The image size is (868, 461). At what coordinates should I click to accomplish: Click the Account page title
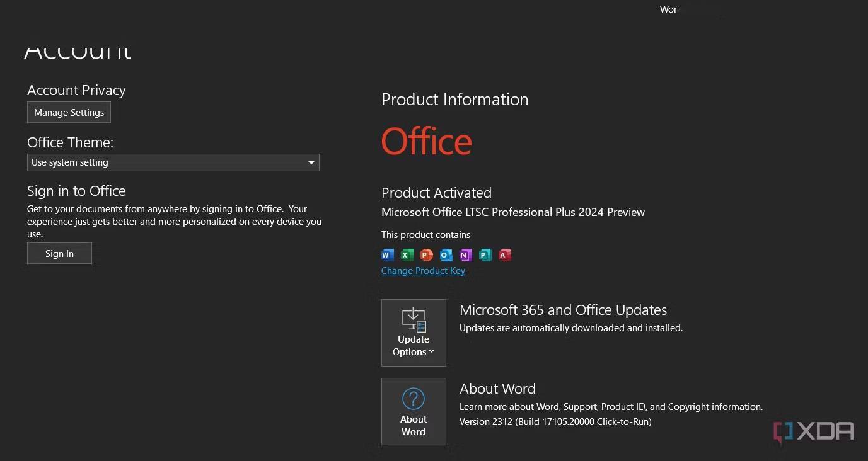78,50
